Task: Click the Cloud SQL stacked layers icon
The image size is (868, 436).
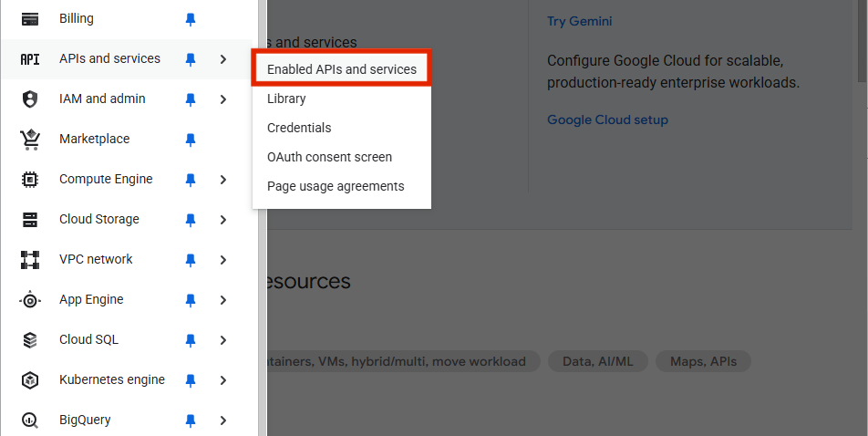Action: pyautogui.click(x=30, y=339)
